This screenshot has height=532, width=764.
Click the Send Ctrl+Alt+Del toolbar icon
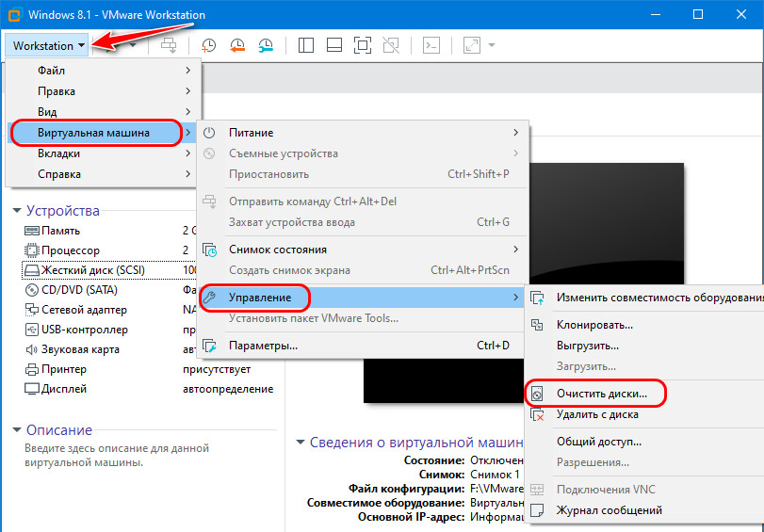coord(169,45)
